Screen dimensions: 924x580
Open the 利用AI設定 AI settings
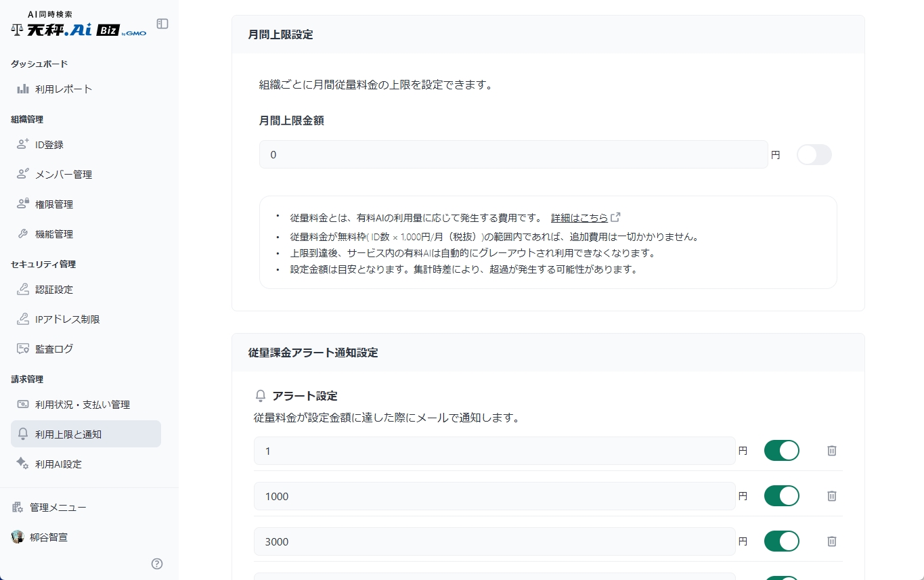click(58, 464)
